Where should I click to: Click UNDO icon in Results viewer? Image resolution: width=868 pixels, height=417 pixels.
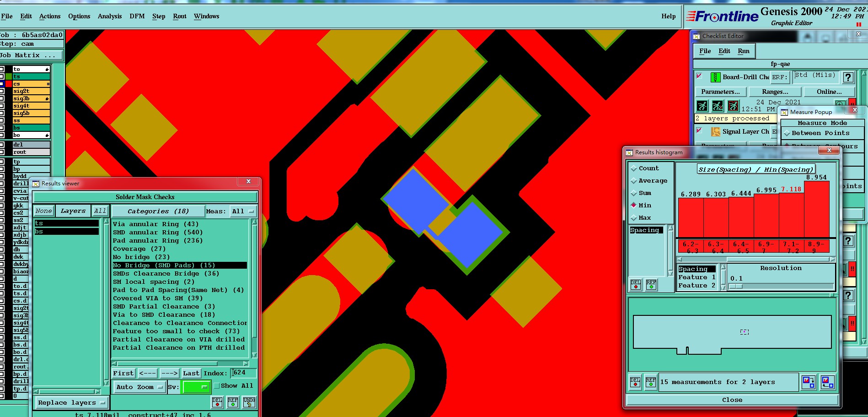(249, 402)
